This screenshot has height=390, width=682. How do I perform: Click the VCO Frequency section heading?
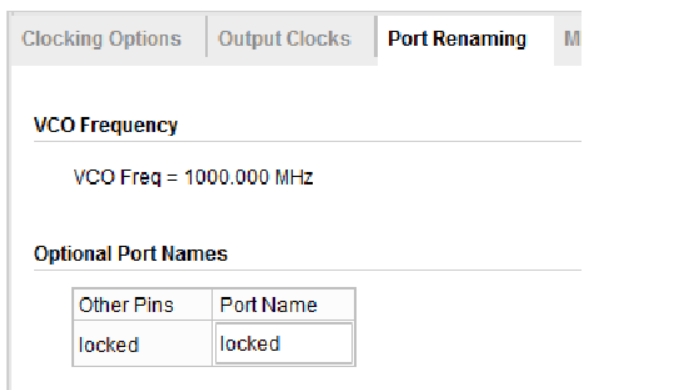tap(106, 126)
